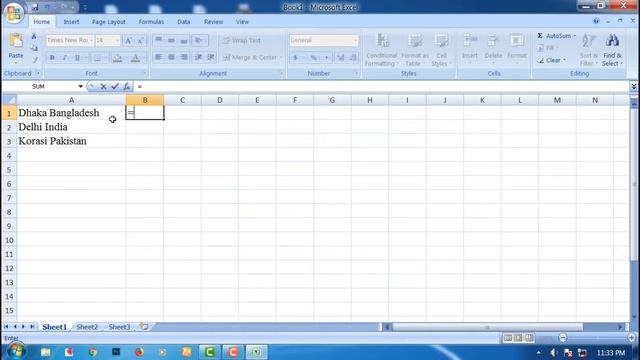
Task: Toggle Center horizontal alignment
Action: (x=171, y=57)
